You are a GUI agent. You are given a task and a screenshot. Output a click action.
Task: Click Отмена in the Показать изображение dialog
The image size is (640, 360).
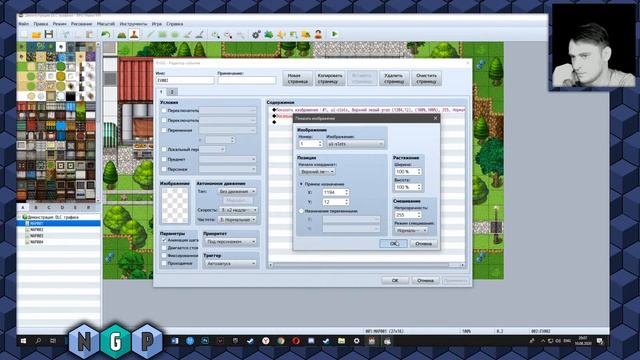(x=424, y=244)
